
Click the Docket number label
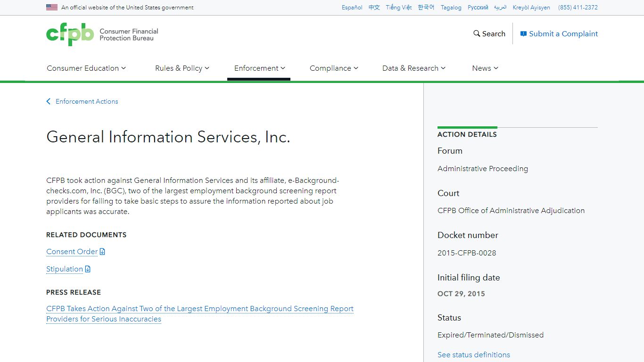468,235
